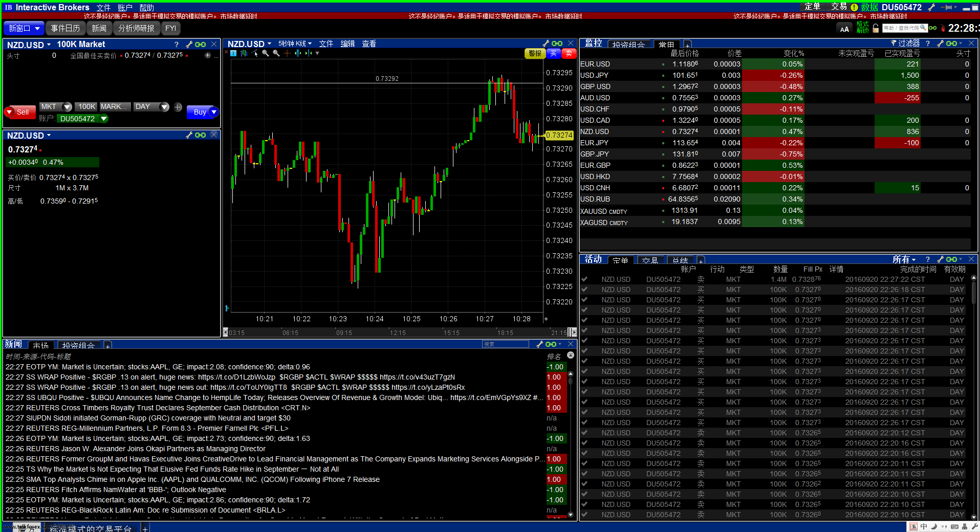Enable the crosshair tool in chart toolbar
Screen dimensions: 980x532
click(x=287, y=53)
